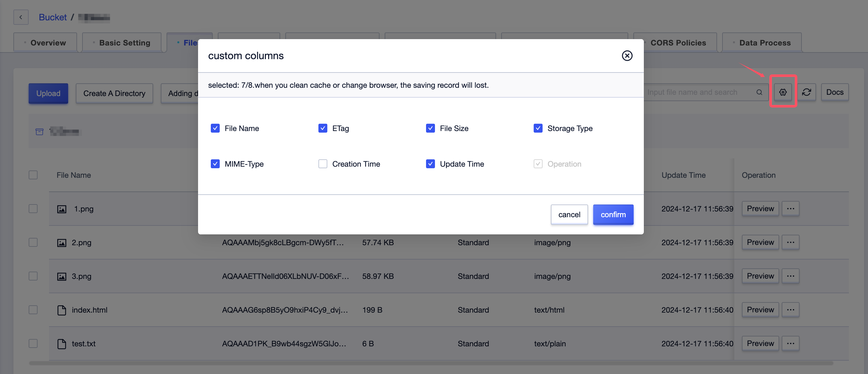868x374 pixels.
Task: Preview the 2.png file
Action: pos(760,242)
